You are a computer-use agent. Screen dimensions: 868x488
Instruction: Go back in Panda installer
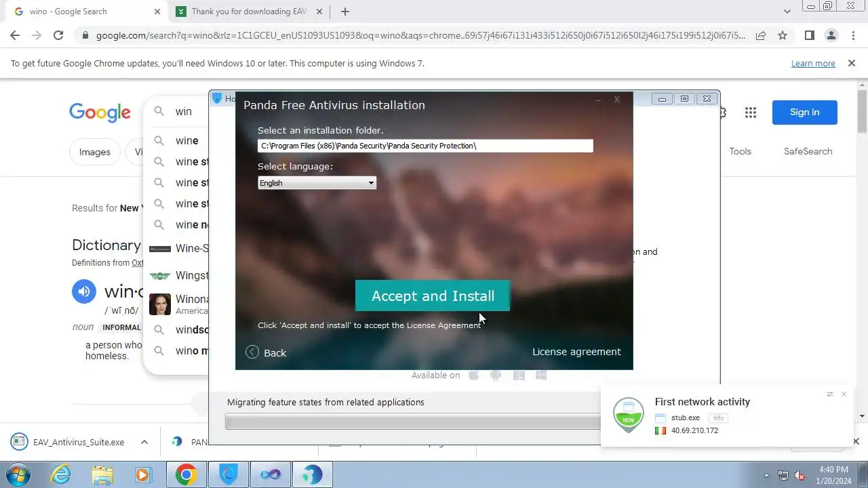point(266,352)
